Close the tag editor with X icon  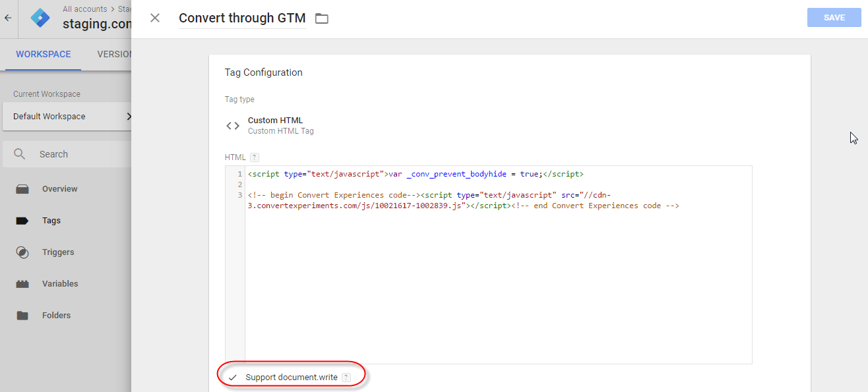[155, 18]
